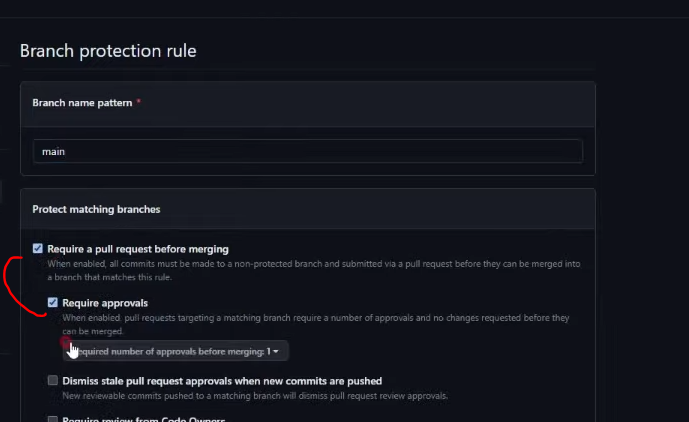Open Required number of approvals dropdown
Image resolution: width=689 pixels, height=422 pixels.
coord(175,351)
